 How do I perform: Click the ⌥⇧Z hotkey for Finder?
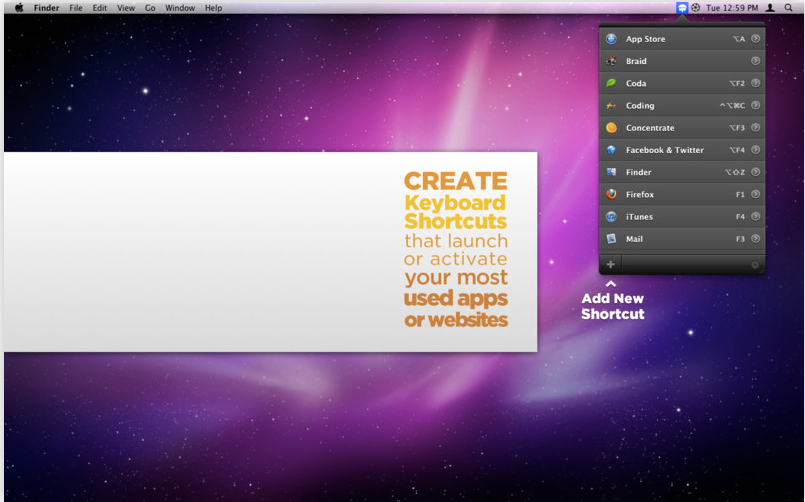click(x=735, y=172)
